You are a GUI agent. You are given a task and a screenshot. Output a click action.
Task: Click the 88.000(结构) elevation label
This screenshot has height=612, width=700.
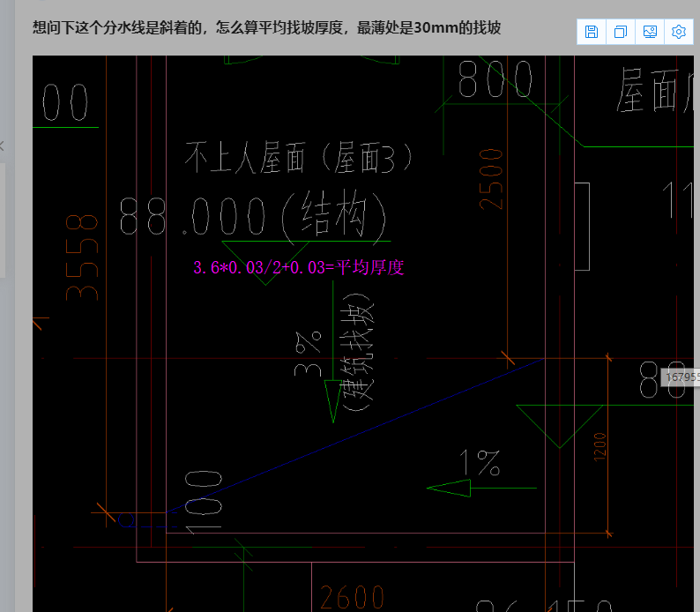coord(253,217)
